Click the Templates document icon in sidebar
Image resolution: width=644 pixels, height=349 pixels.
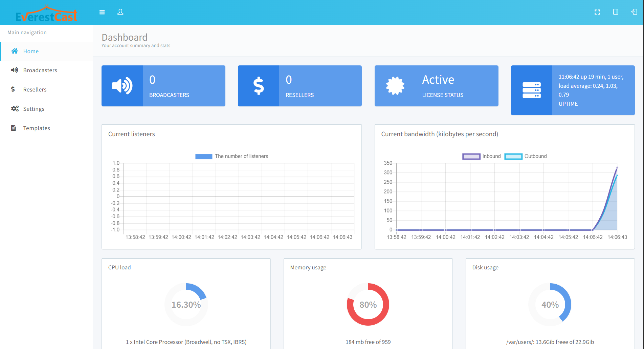(14, 128)
